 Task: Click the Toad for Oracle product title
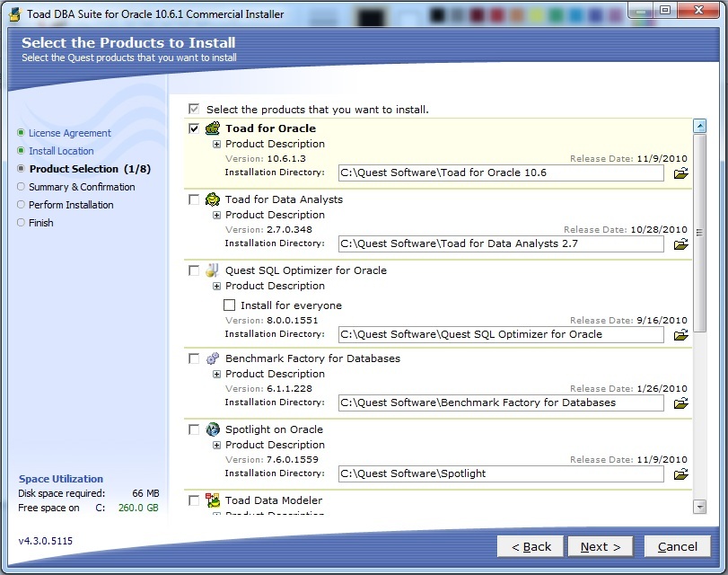pyautogui.click(x=270, y=128)
